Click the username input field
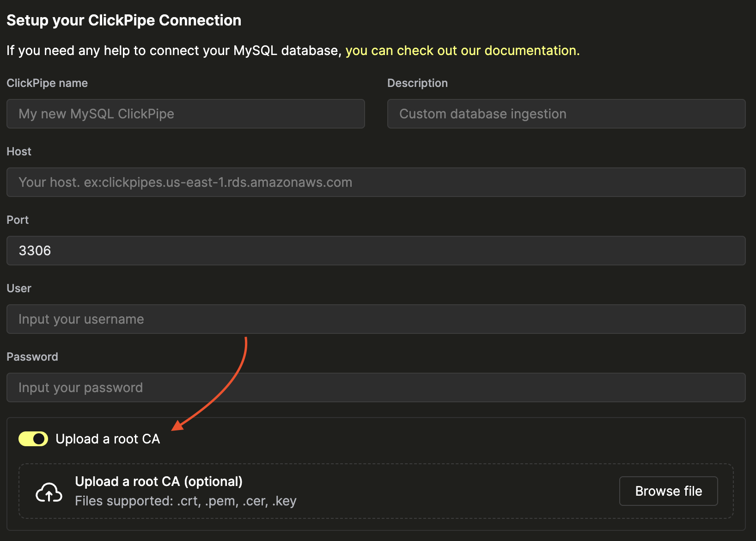 [x=376, y=319]
